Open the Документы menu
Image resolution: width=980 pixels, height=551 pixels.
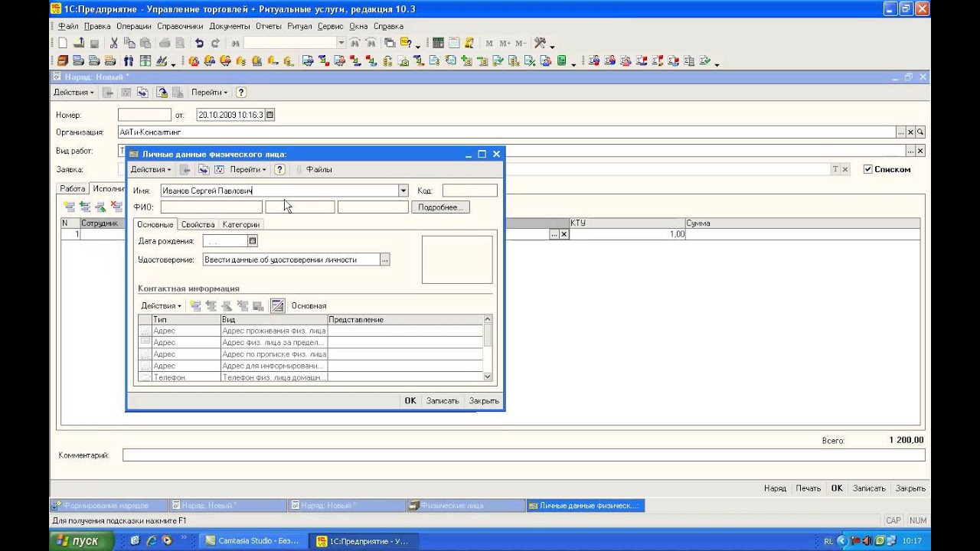click(x=230, y=26)
